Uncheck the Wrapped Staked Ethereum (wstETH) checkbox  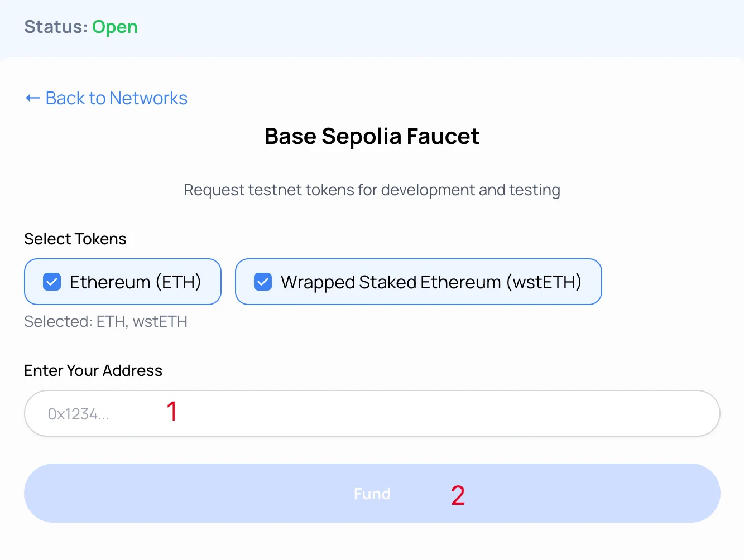(263, 282)
